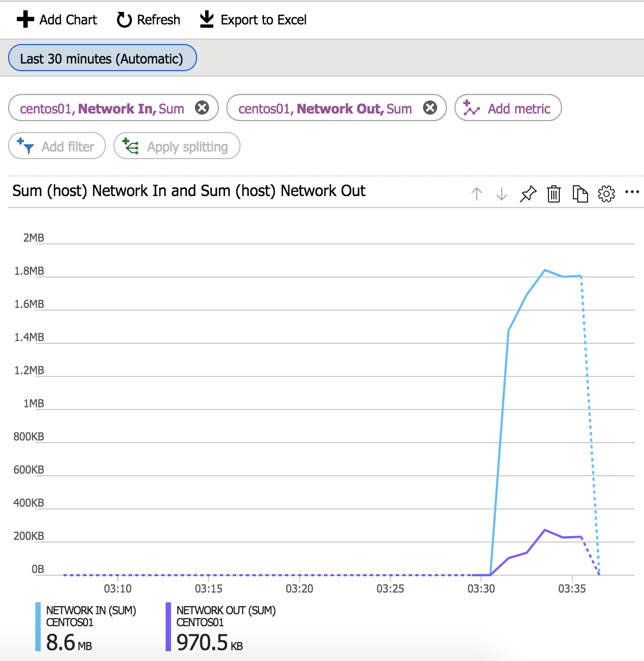Viewport: 644px width, 661px height.
Task: Click the Add Chart plus icon
Action: coord(26,20)
